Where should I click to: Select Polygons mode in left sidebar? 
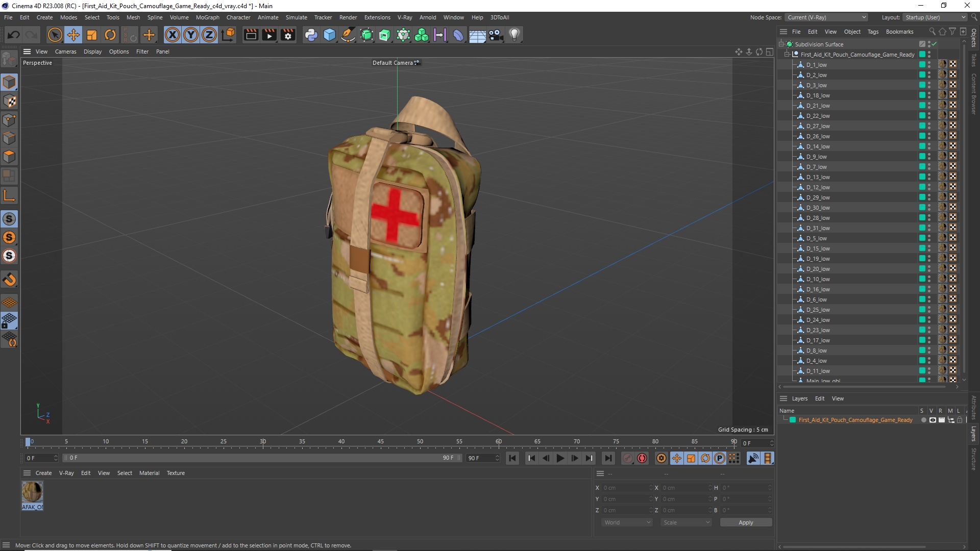[9, 157]
